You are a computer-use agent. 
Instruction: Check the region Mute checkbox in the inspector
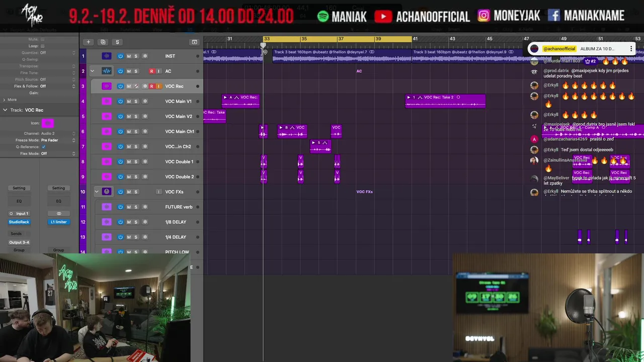coord(43,39)
